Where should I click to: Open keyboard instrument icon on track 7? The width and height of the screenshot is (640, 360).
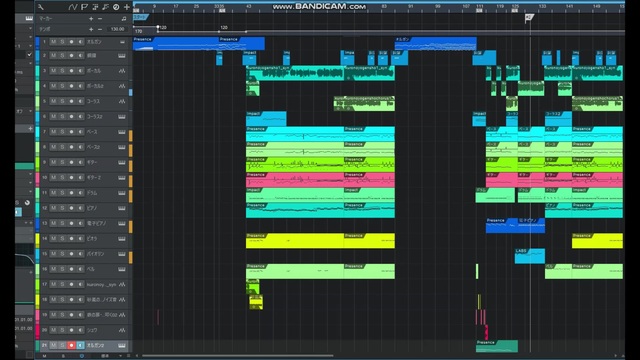(x=122, y=132)
